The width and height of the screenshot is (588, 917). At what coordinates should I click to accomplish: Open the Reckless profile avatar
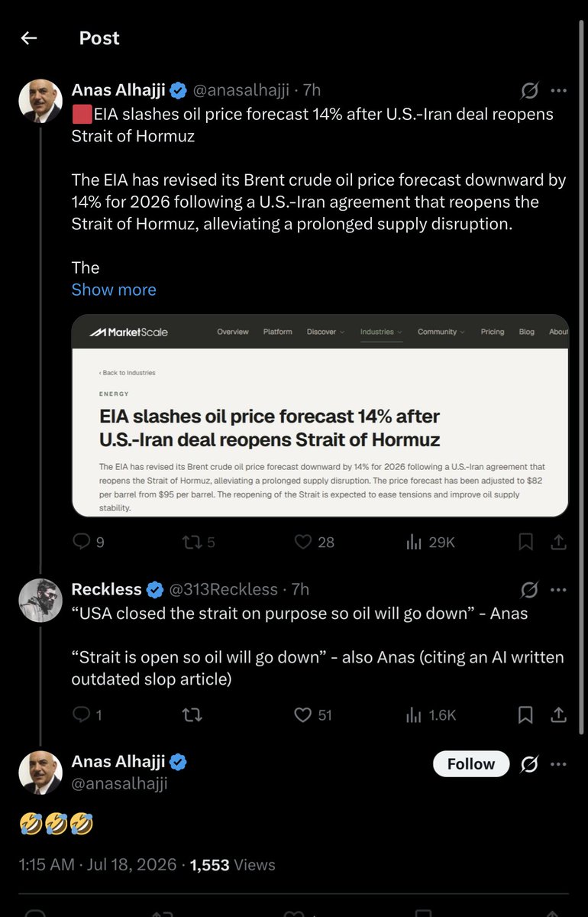click(40, 600)
